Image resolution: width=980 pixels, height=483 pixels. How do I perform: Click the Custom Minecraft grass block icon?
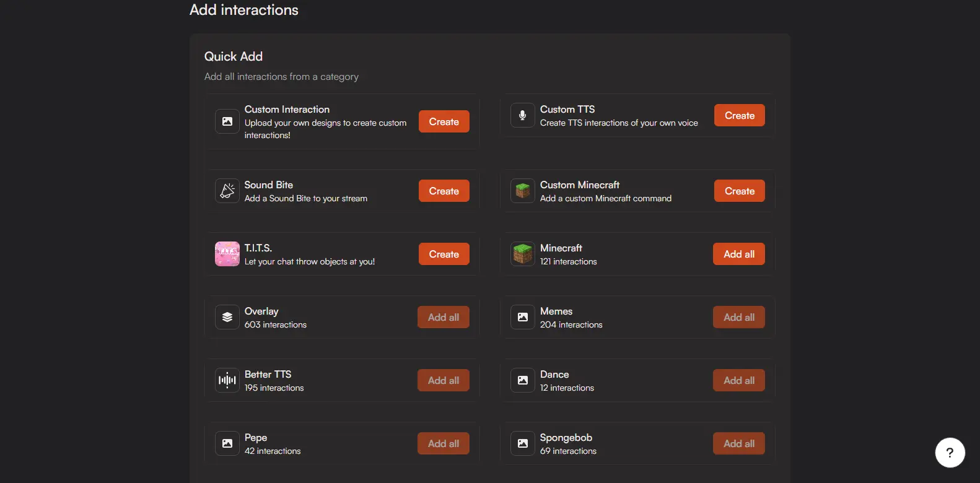523,191
